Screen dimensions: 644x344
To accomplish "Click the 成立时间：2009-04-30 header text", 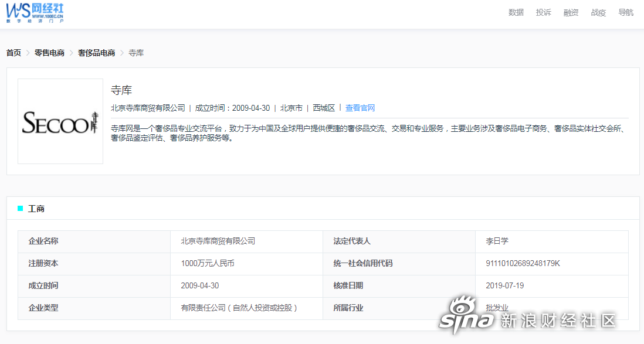I will [x=232, y=108].
